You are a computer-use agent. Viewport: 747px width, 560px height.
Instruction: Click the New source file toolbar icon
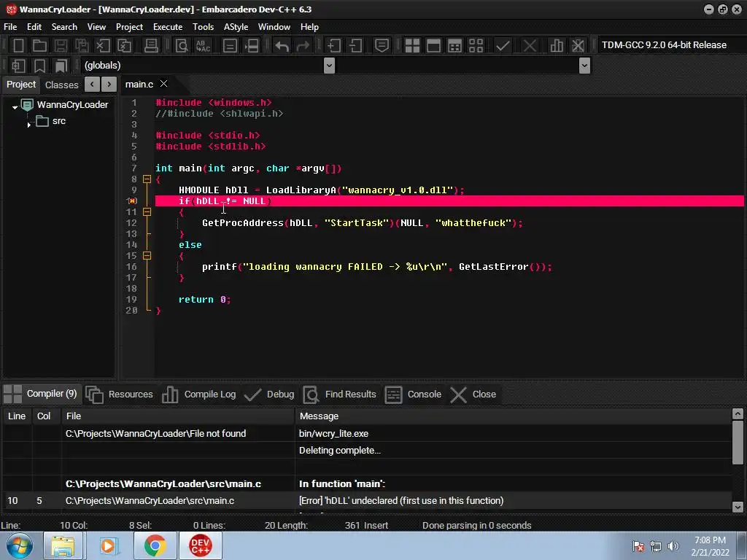[18, 46]
